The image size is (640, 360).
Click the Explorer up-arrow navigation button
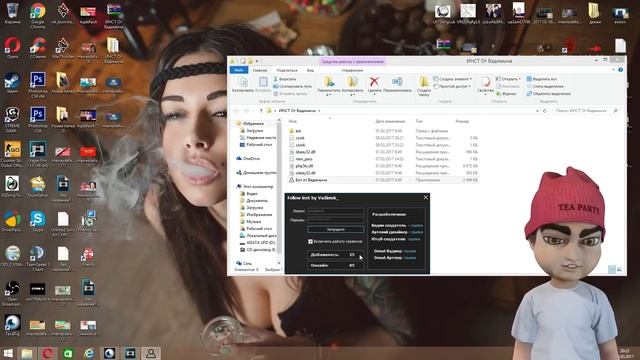point(261,111)
